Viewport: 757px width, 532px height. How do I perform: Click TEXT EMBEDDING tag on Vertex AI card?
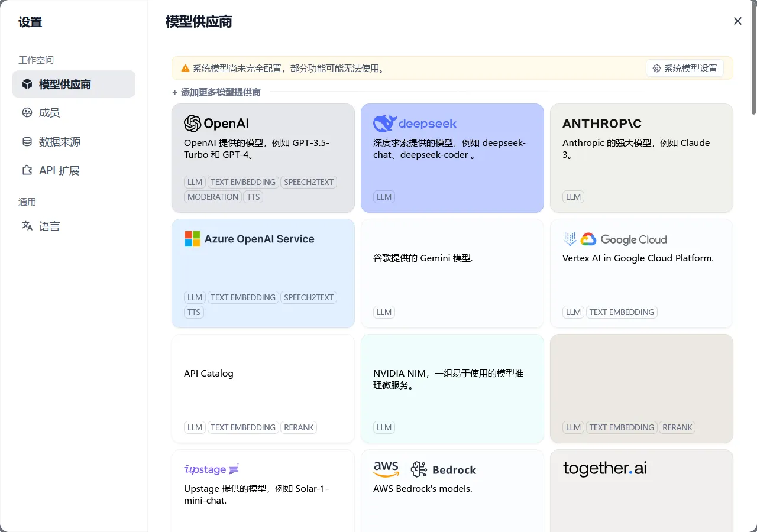(622, 312)
